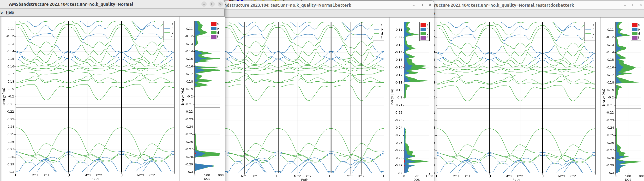Click green d swatch in betterk DOS legend
The image size is (644, 181).
[x=423, y=34]
